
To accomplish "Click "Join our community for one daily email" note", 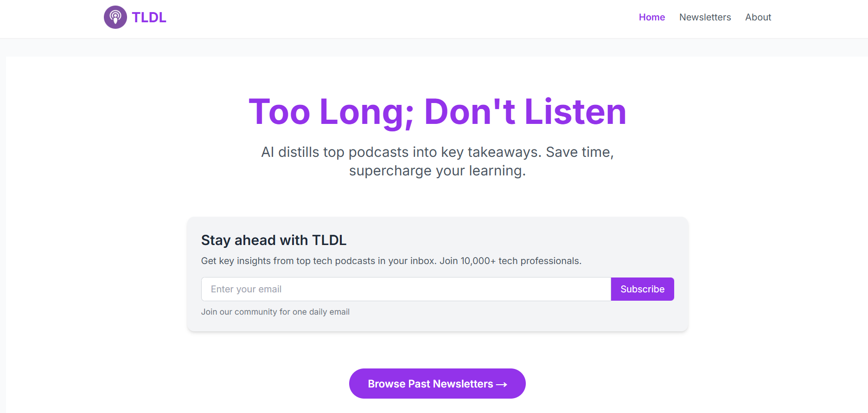I will coord(275,312).
